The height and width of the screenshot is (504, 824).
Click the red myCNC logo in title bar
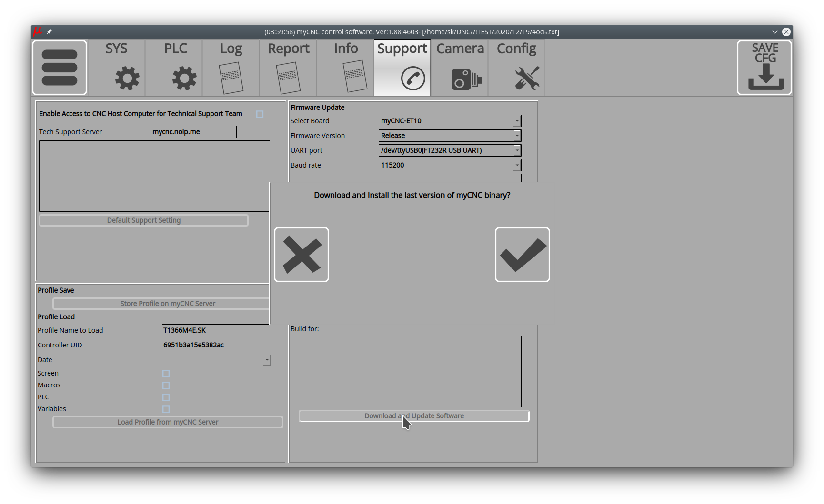[x=38, y=32]
